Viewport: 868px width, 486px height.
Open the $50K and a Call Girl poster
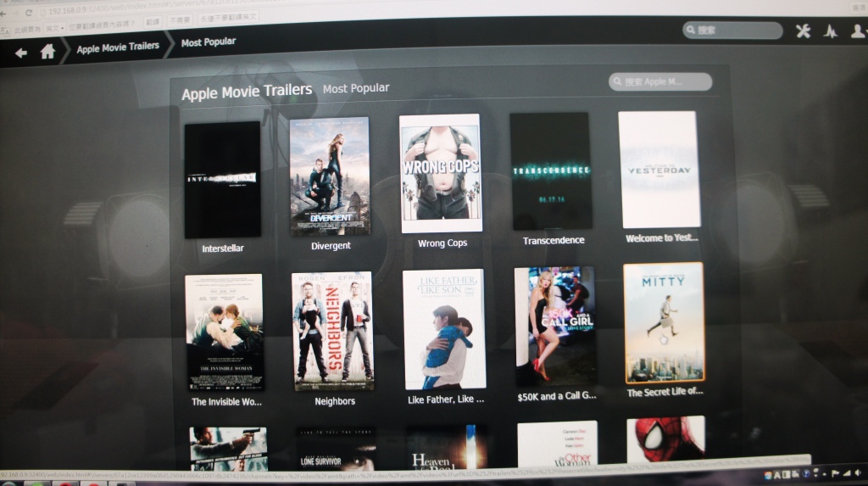point(555,327)
